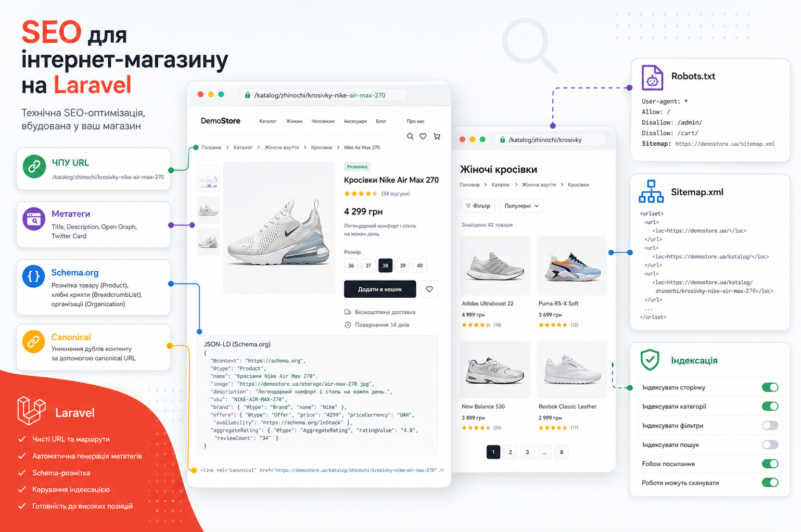The image size is (801, 532).
Task: Toggle Follow посилання switch
Action: click(x=770, y=463)
